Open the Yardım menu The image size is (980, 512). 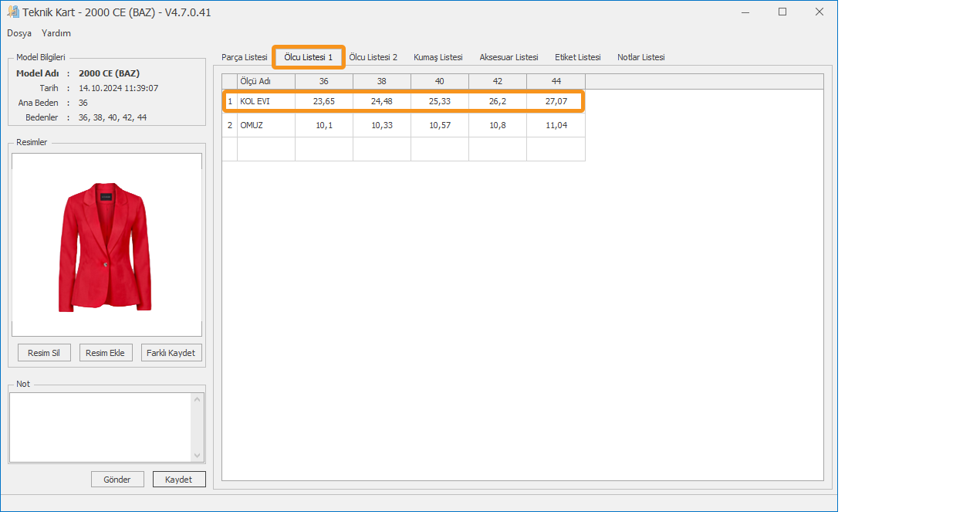(56, 33)
